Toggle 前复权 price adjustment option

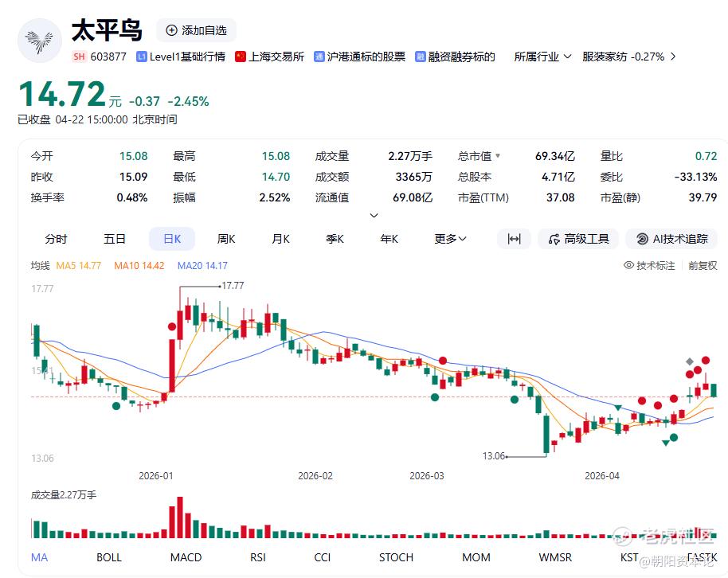point(703,266)
